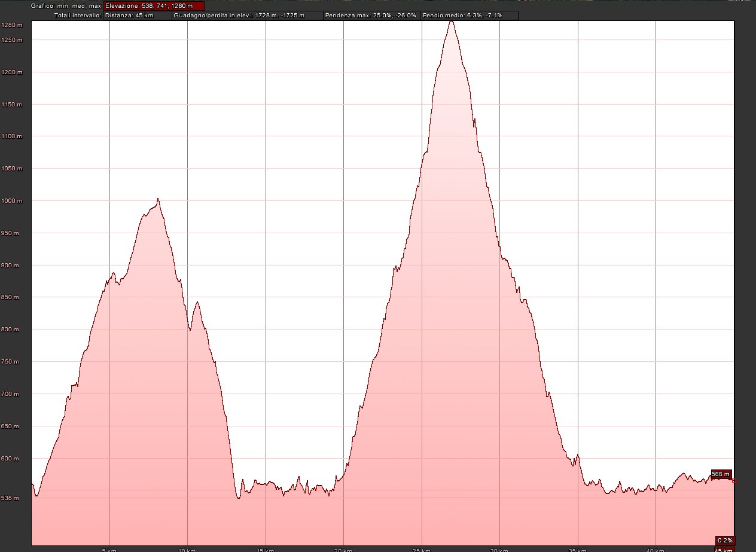
Task: Click the Pendio medio statistic
Action: click(x=469, y=15)
